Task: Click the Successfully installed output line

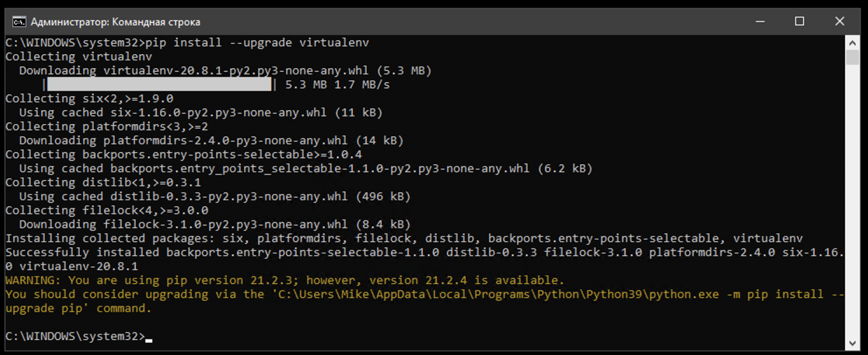Action: [424, 252]
